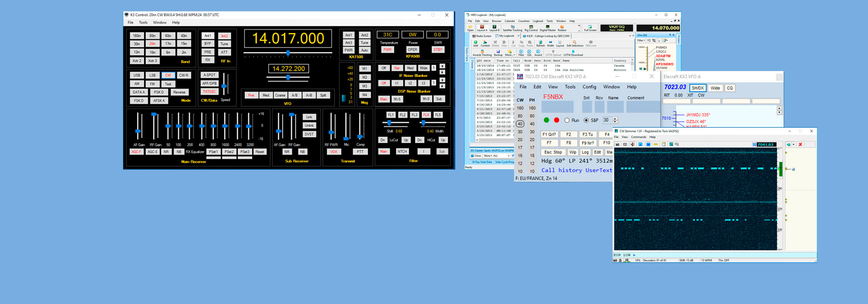Open the Rotator tool in HRD Logbook
Image resolution: width=868 pixels, height=304 pixels.
click(x=562, y=28)
